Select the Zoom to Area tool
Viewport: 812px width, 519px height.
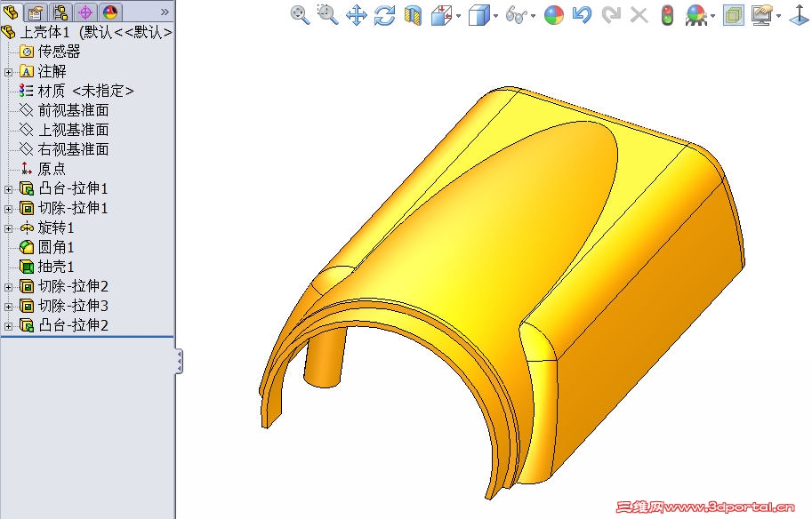click(x=328, y=14)
